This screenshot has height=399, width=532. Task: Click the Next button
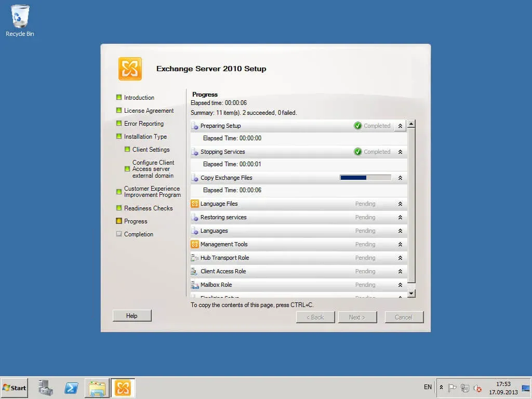[x=357, y=317]
